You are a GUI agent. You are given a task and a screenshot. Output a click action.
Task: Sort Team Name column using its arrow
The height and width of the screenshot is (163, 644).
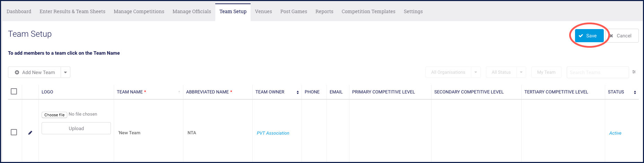(179, 92)
